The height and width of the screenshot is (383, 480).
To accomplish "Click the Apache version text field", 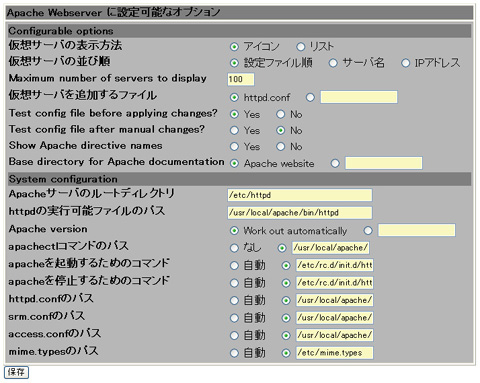I will coord(417,230).
